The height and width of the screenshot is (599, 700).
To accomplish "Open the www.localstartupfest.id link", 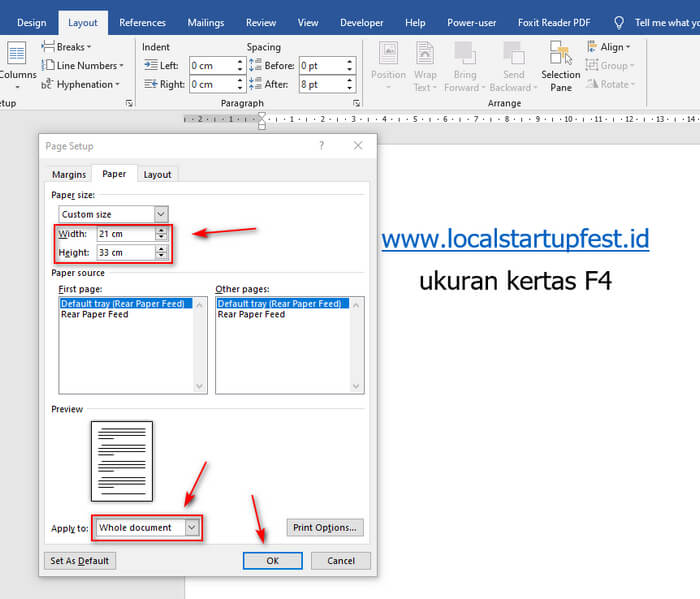I will coord(515,239).
